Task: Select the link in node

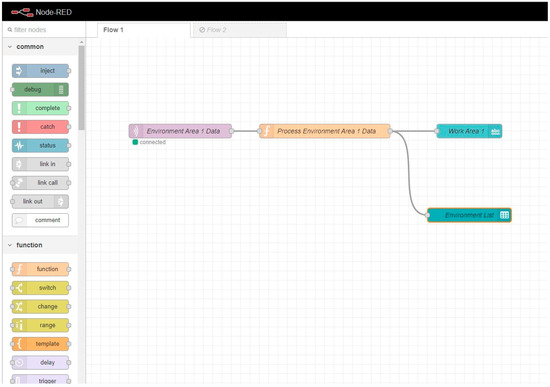Action: click(40, 164)
